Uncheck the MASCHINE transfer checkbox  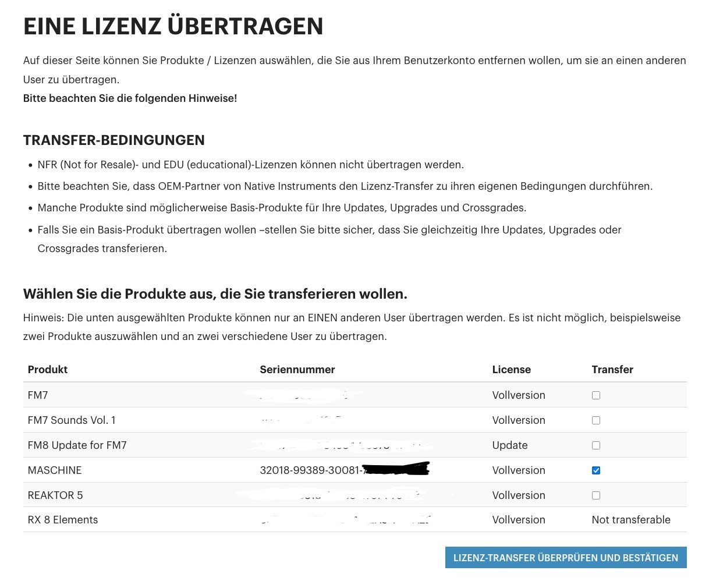pos(595,470)
